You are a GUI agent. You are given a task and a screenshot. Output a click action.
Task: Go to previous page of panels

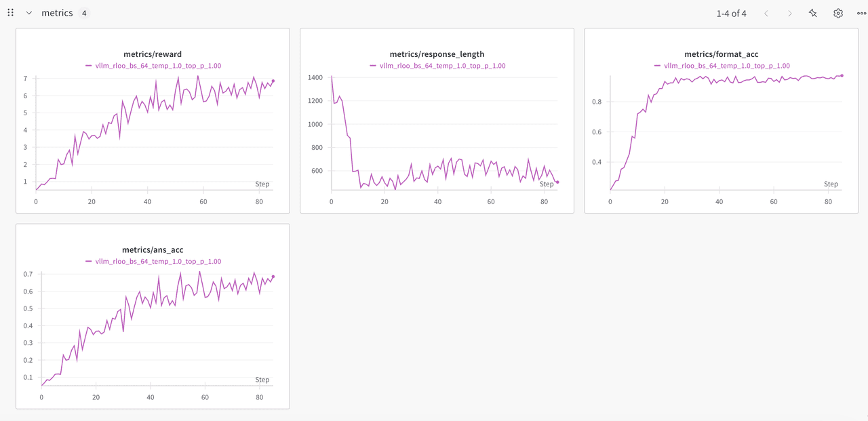(766, 14)
